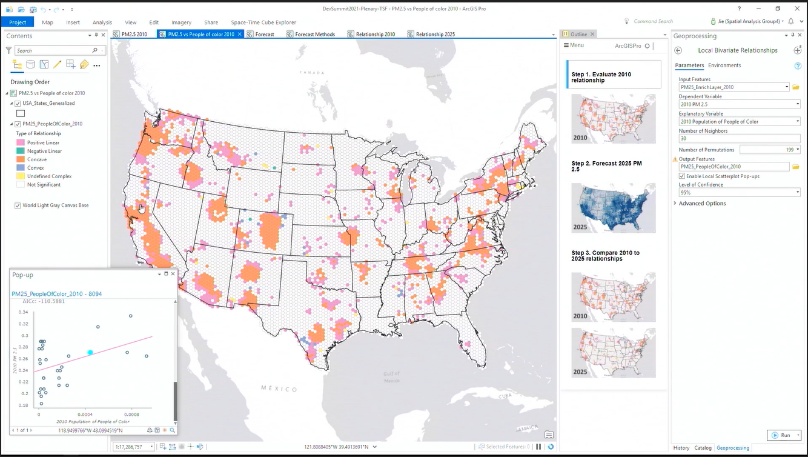Select List By Selection icon in Contents
This screenshot has width=808, height=457.
[44, 64]
